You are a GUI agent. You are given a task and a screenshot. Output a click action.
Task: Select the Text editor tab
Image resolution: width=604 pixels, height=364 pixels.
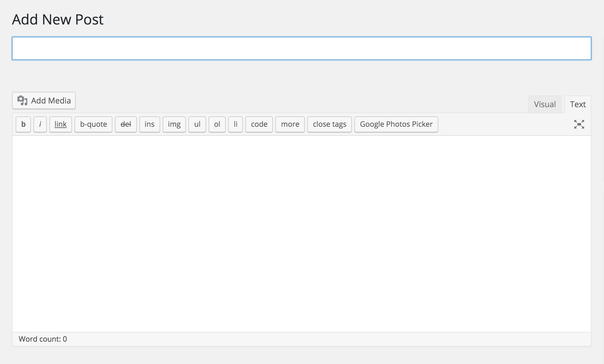click(578, 104)
